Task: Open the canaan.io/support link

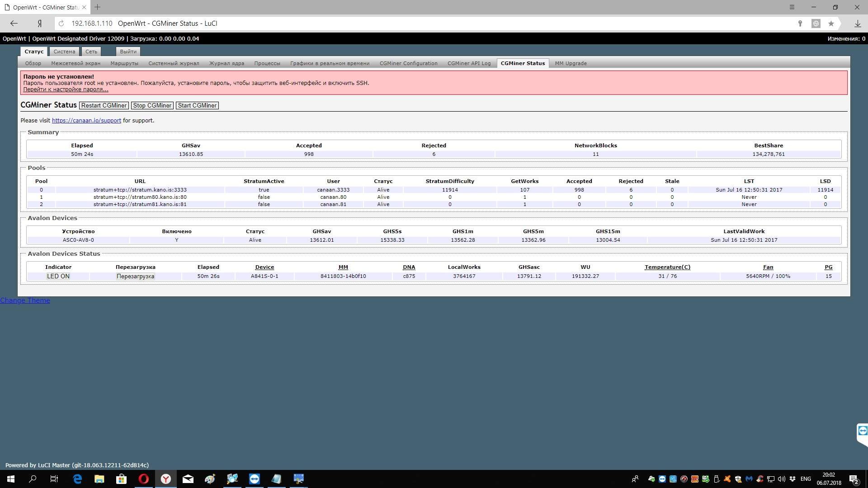Action: 86,121
